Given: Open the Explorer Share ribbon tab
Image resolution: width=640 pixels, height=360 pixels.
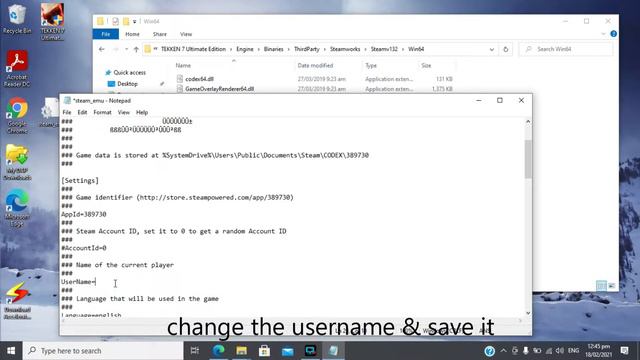Looking at the screenshot, I should pos(160,34).
